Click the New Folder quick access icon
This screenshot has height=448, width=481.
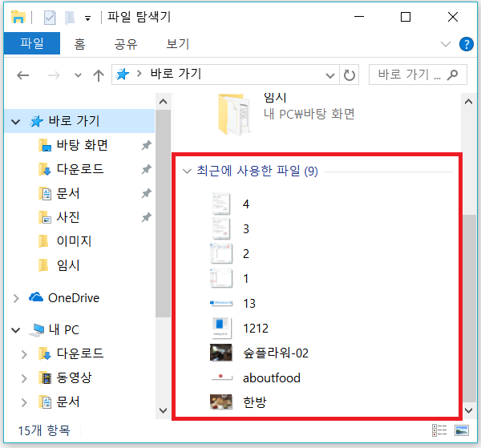[x=70, y=17]
